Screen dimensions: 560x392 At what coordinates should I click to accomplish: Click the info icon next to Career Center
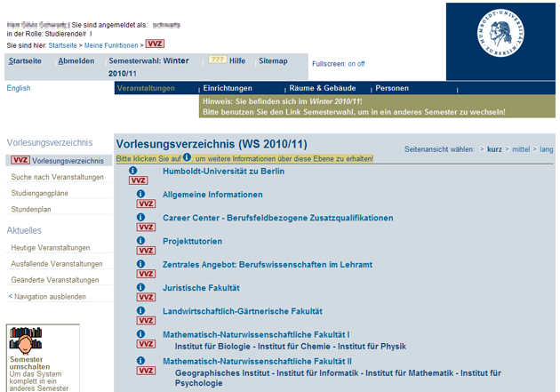tap(140, 217)
